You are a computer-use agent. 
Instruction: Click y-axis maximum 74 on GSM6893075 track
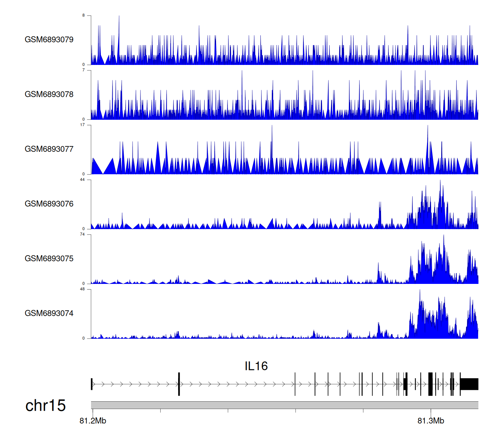82,234
